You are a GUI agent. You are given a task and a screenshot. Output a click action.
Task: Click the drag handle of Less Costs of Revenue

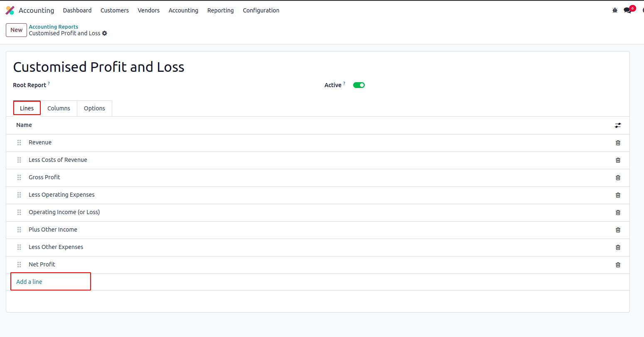pos(19,160)
